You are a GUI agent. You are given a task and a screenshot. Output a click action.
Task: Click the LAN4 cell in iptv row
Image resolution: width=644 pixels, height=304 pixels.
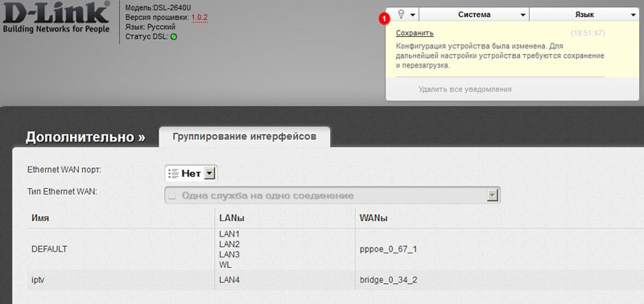pos(229,280)
